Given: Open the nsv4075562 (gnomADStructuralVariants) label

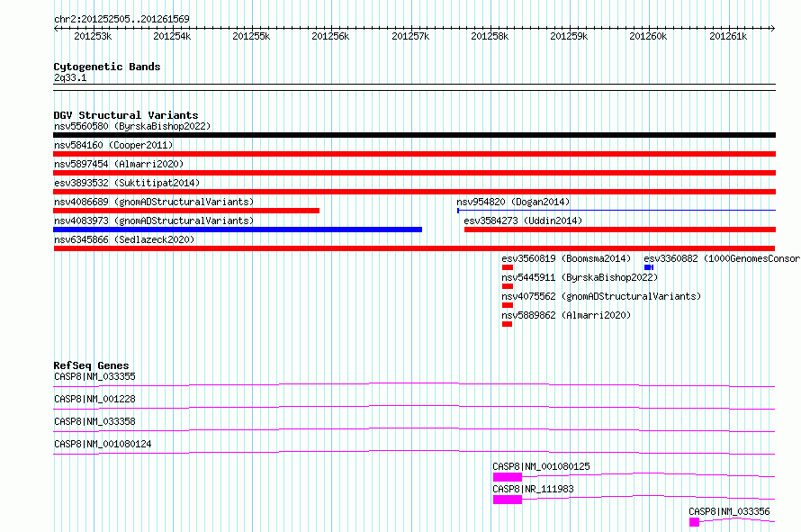Looking at the screenshot, I should click(601, 296).
